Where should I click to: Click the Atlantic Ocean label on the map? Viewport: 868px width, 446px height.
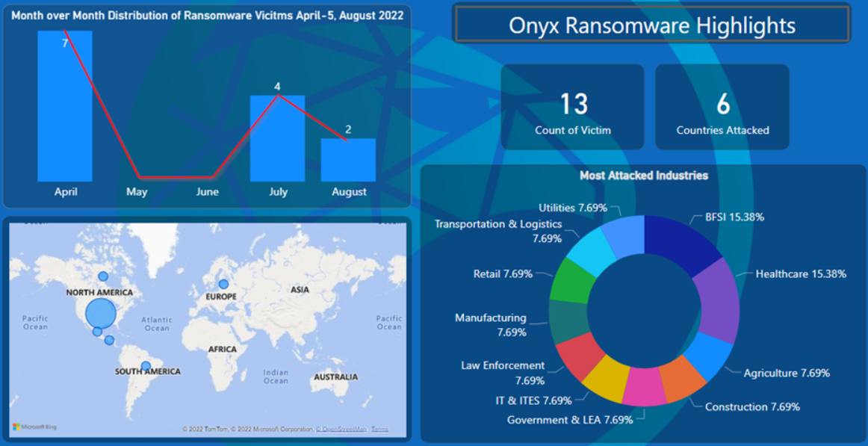pos(157,323)
